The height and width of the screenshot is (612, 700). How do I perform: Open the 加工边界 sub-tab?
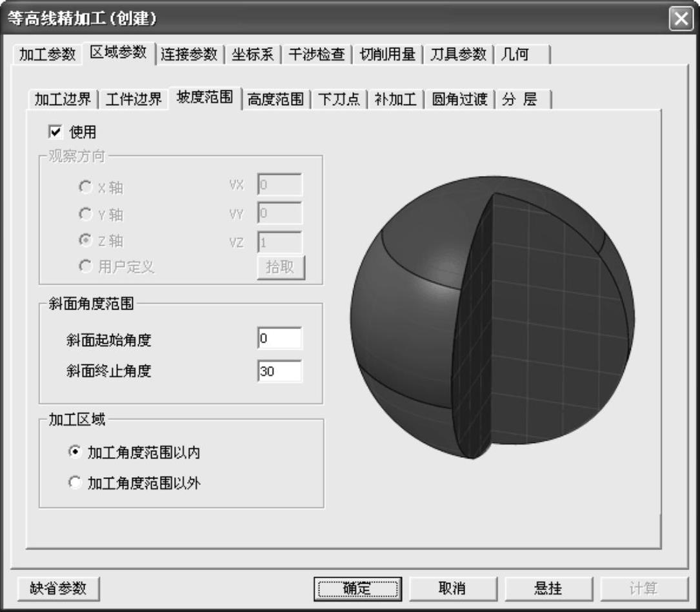coord(63,99)
